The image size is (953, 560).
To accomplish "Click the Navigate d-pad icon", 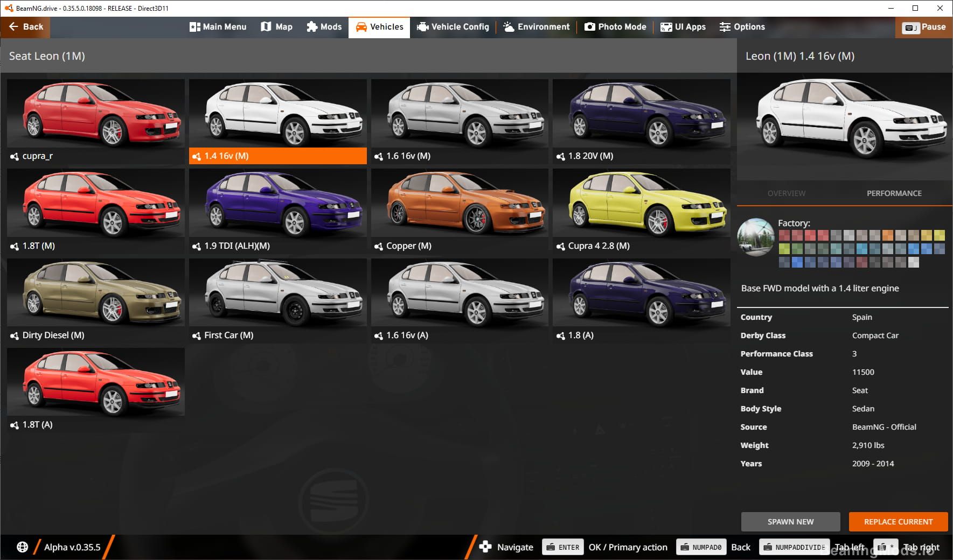I will [485, 547].
